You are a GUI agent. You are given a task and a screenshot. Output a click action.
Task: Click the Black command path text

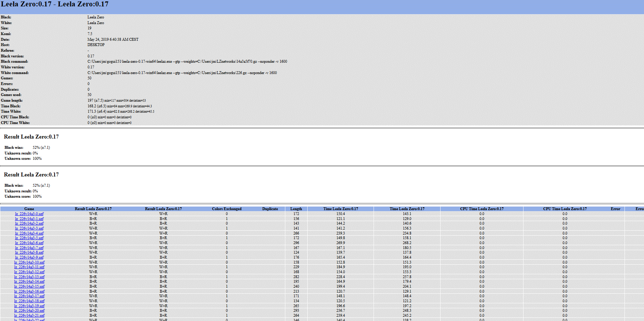187,62
